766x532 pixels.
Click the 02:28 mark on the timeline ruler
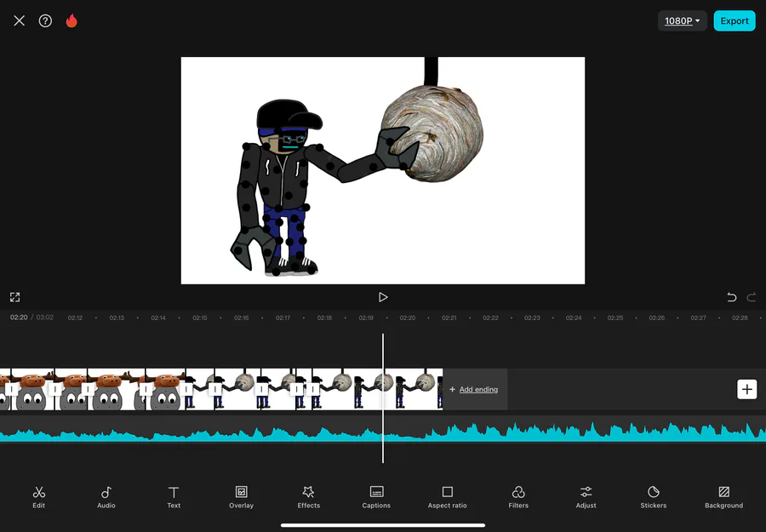(740, 317)
